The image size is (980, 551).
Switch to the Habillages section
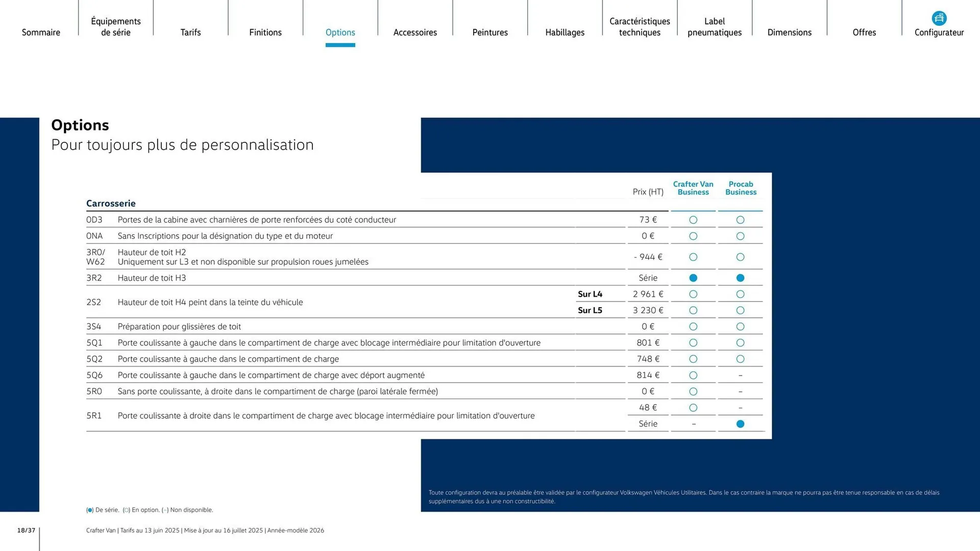tap(565, 32)
